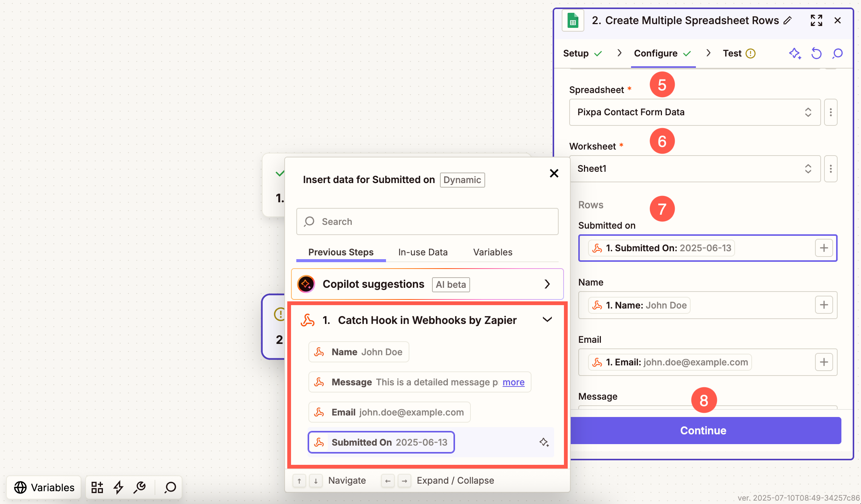Screen dimensions: 861x504
Task: Click warning icon on step 2 card
Action: pyautogui.click(x=279, y=314)
